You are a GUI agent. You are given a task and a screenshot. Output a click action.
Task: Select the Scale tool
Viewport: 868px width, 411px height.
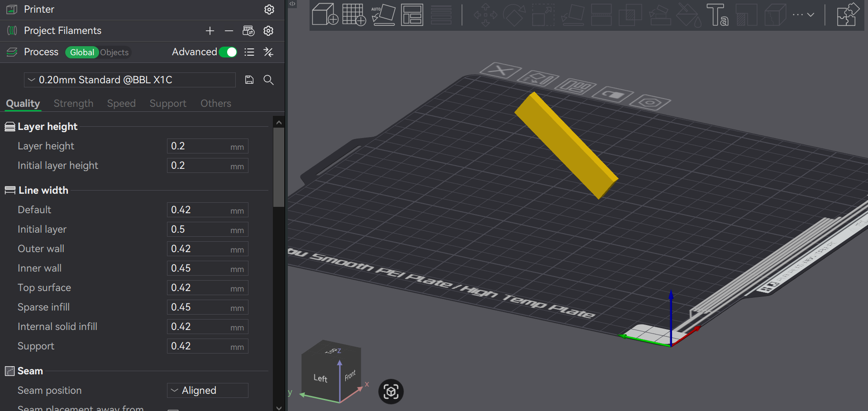pyautogui.click(x=543, y=14)
